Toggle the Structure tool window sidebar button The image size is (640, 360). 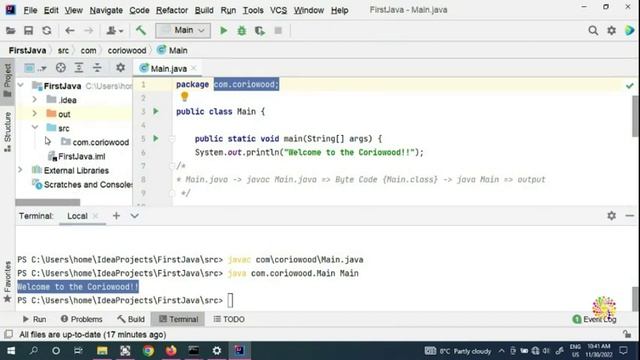pyautogui.click(x=7, y=132)
